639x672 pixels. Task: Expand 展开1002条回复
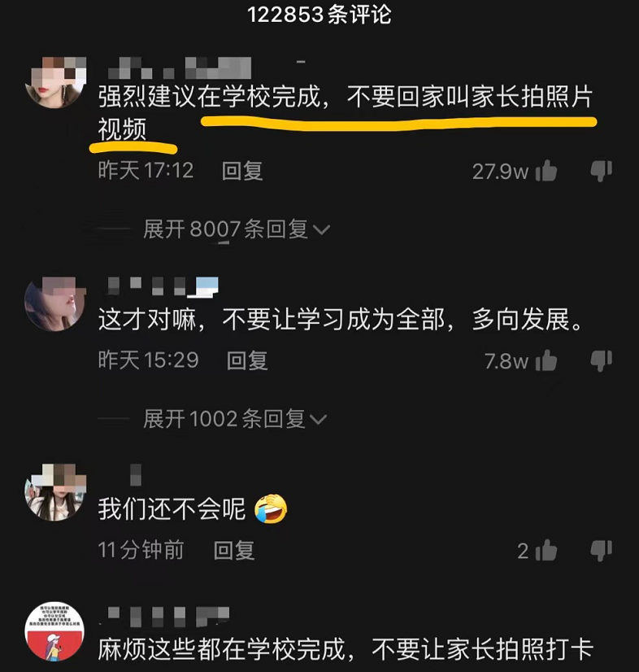pos(235,419)
